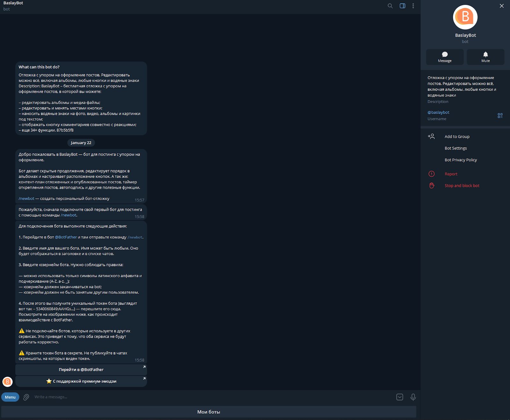
Task: Open the @BotFather mention link in instructions
Action: pyautogui.click(x=66, y=237)
